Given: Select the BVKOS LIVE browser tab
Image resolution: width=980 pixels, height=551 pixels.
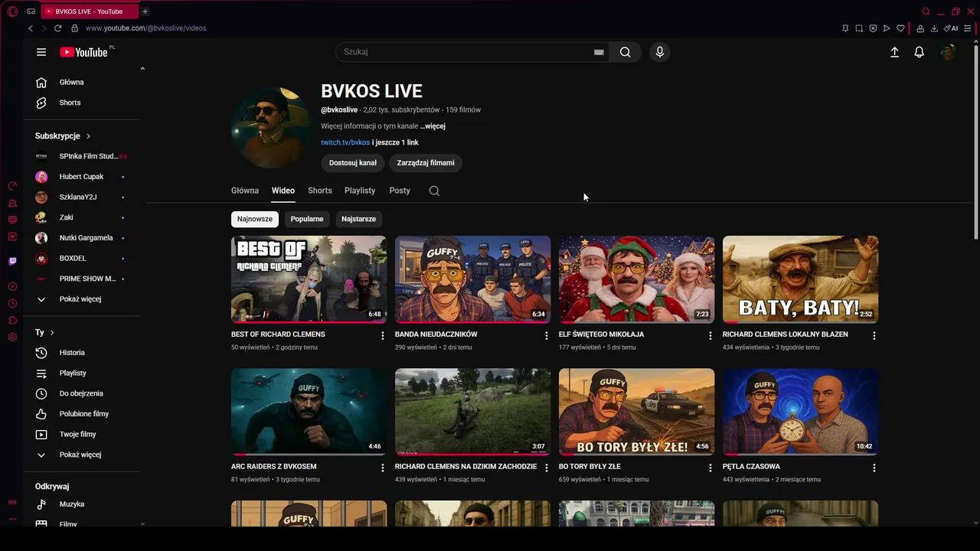Looking at the screenshot, I should tap(88, 11).
